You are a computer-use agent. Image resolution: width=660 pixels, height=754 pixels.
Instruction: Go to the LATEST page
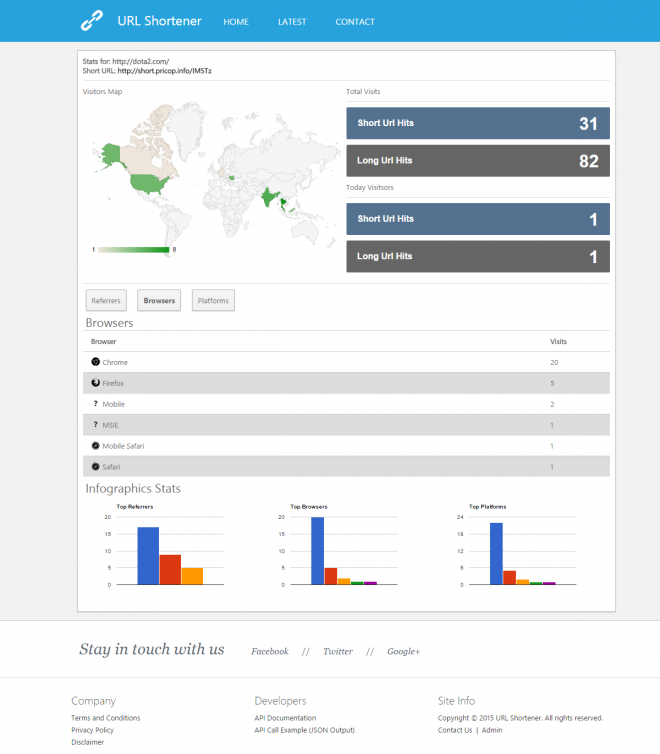click(x=292, y=22)
